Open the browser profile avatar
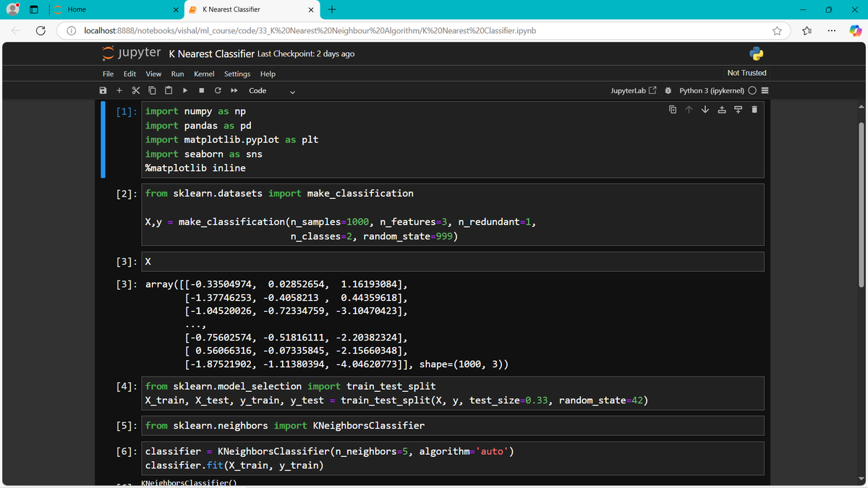Viewport: 868px width, 488px height. point(12,9)
